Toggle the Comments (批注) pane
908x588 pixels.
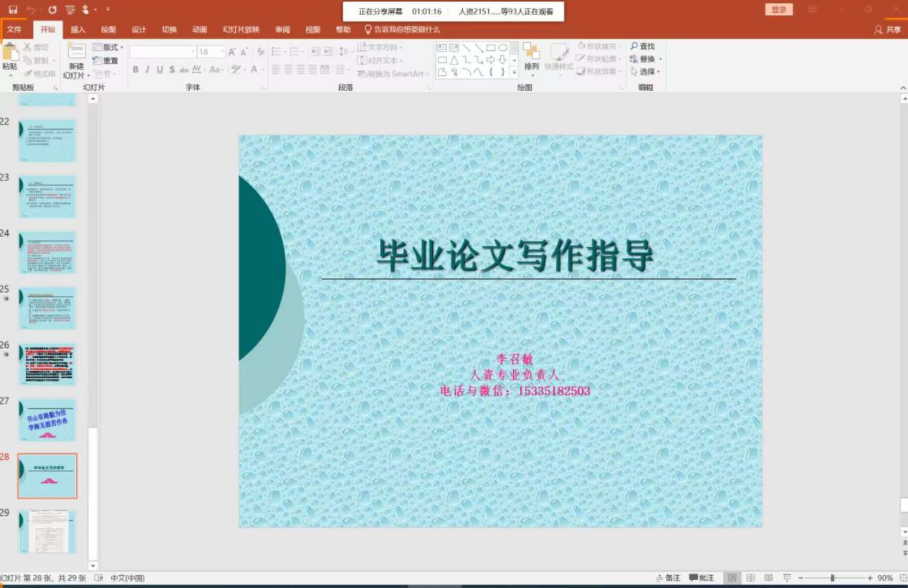[702, 578]
